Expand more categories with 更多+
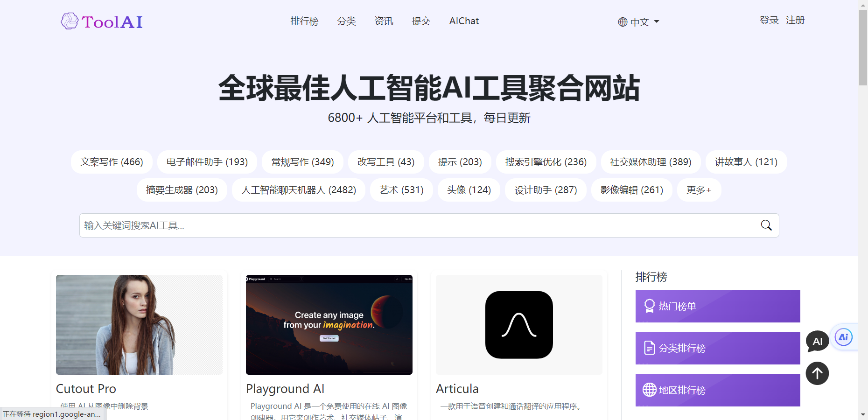 point(699,190)
